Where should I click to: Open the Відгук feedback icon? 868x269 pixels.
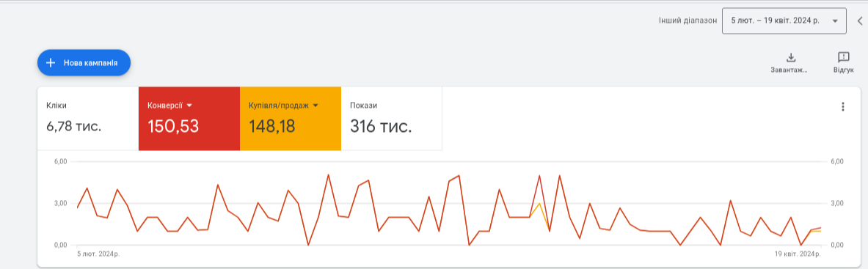coord(844,58)
